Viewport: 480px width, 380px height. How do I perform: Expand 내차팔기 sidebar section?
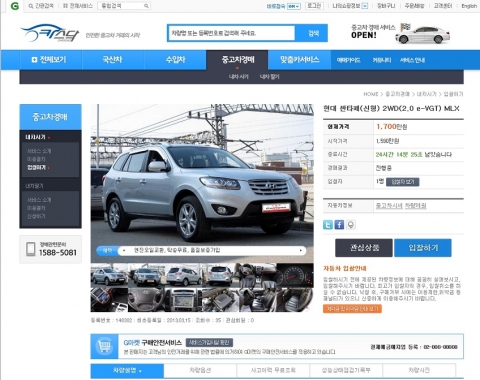(x=34, y=186)
